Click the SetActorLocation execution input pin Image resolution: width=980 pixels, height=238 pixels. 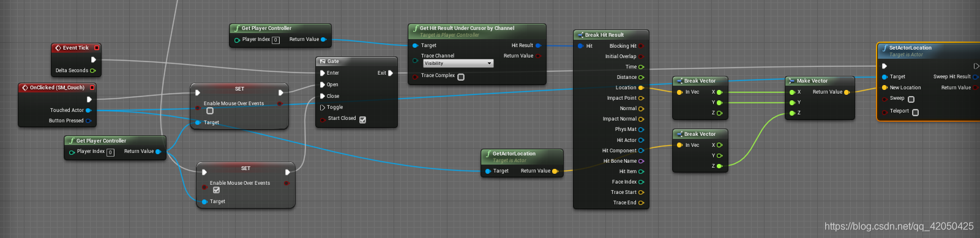coord(885,65)
